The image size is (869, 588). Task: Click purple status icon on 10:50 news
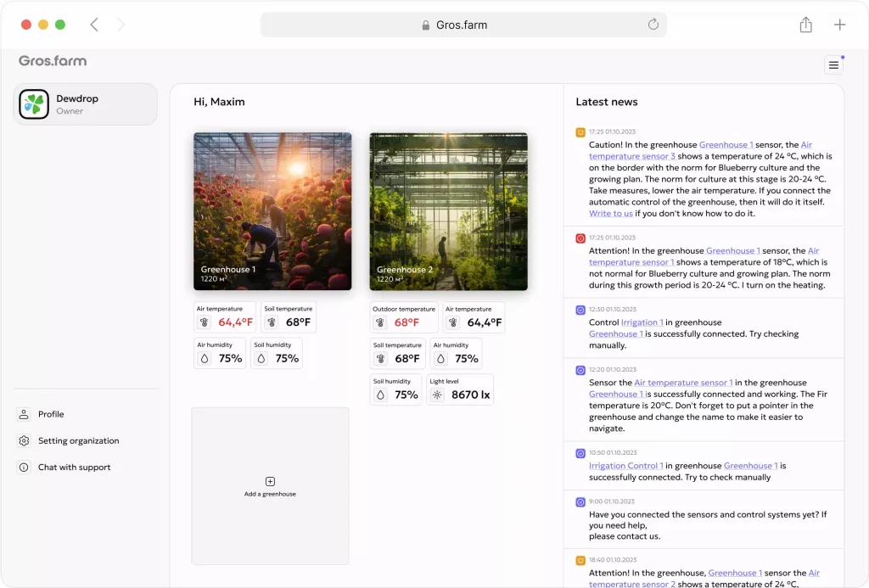click(x=580, y=453)
